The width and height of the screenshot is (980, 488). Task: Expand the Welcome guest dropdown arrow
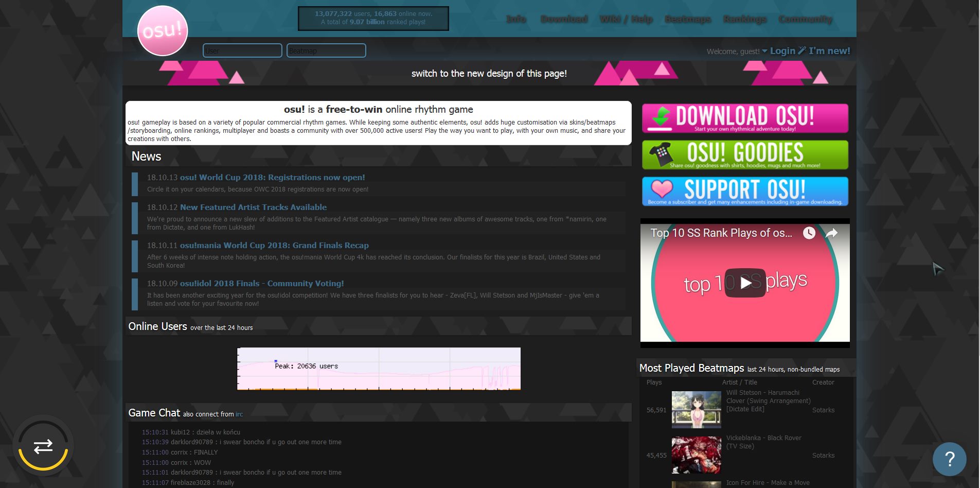(x=765, y=51)
